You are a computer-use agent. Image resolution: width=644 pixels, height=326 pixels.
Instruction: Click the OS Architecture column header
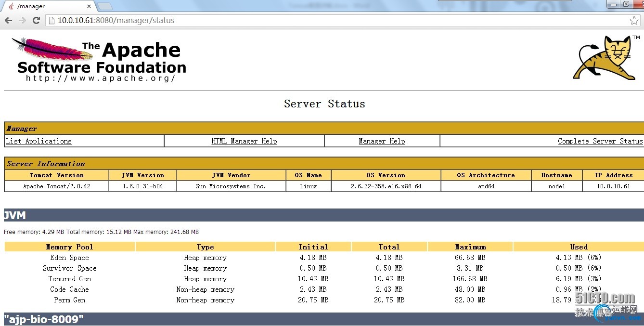(486, 175)
